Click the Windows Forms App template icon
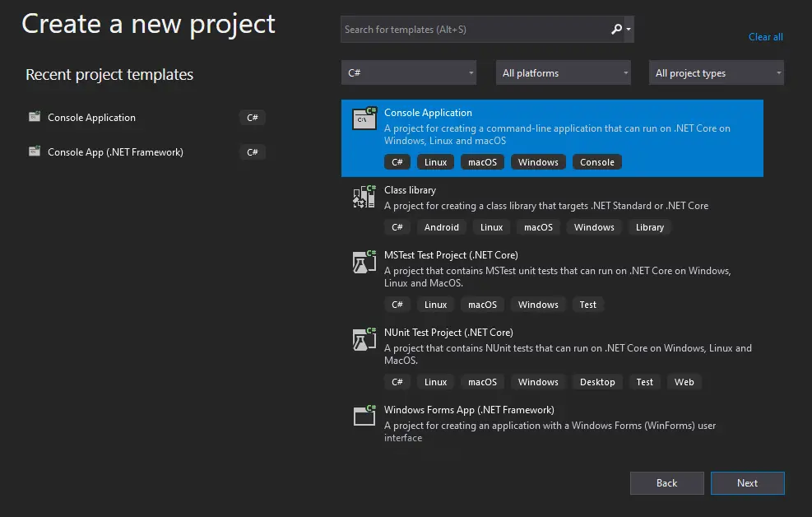This screenshot has width=812, height=517. coord(364,416)
